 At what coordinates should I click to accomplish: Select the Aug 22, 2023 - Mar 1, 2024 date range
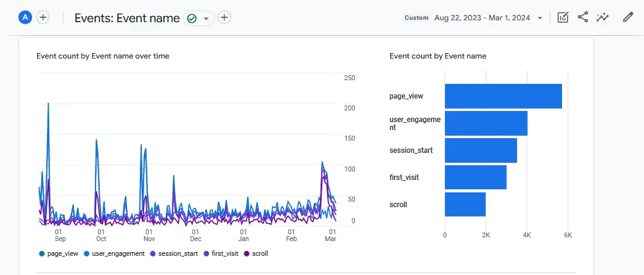(x=483, y=18)
